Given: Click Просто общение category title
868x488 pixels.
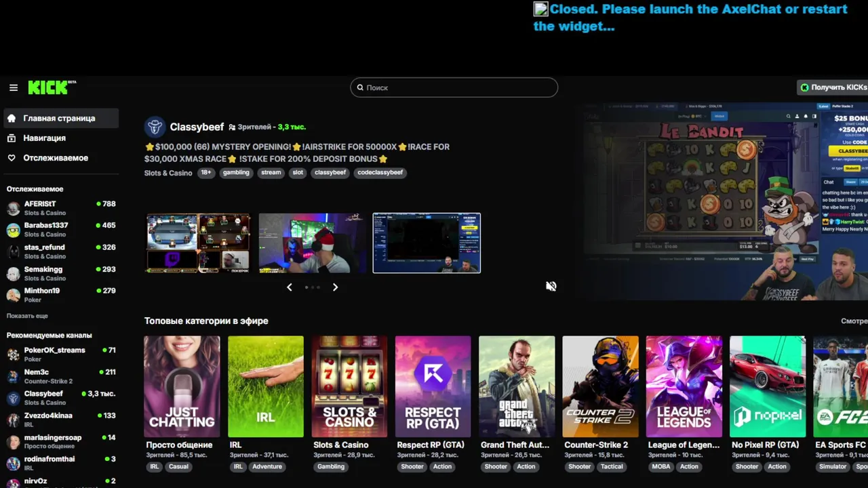Looking at the screenshot, I should (179, 445).
